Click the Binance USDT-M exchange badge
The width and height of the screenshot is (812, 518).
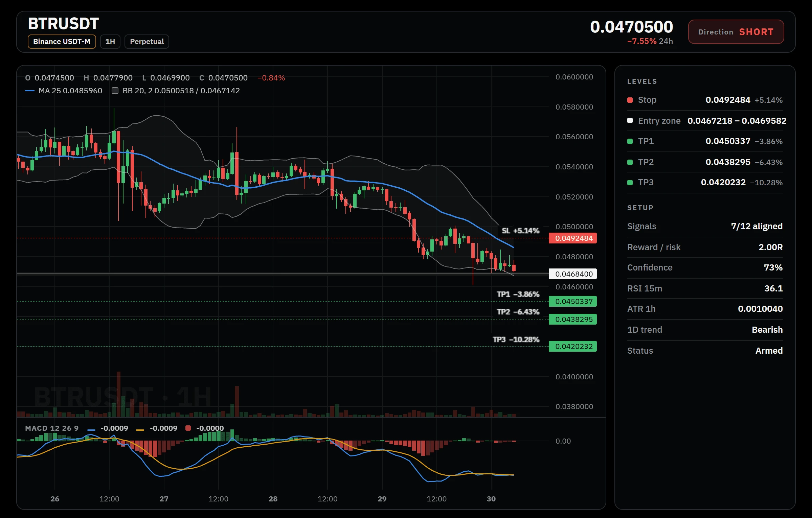[x=62, y=42]
